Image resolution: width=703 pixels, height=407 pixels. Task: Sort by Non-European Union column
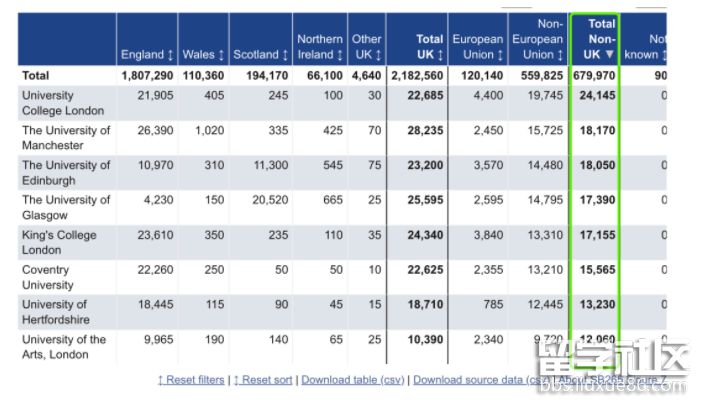(537, 39)
